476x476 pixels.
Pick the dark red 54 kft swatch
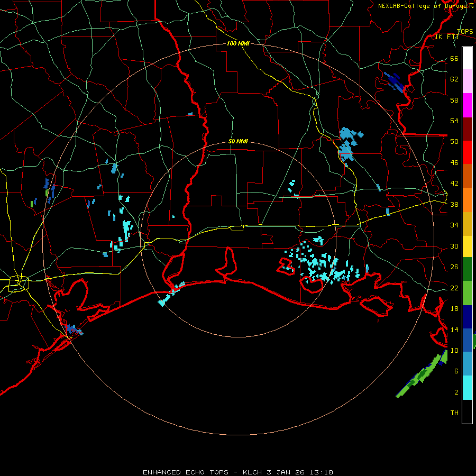[x=467, y=129]
